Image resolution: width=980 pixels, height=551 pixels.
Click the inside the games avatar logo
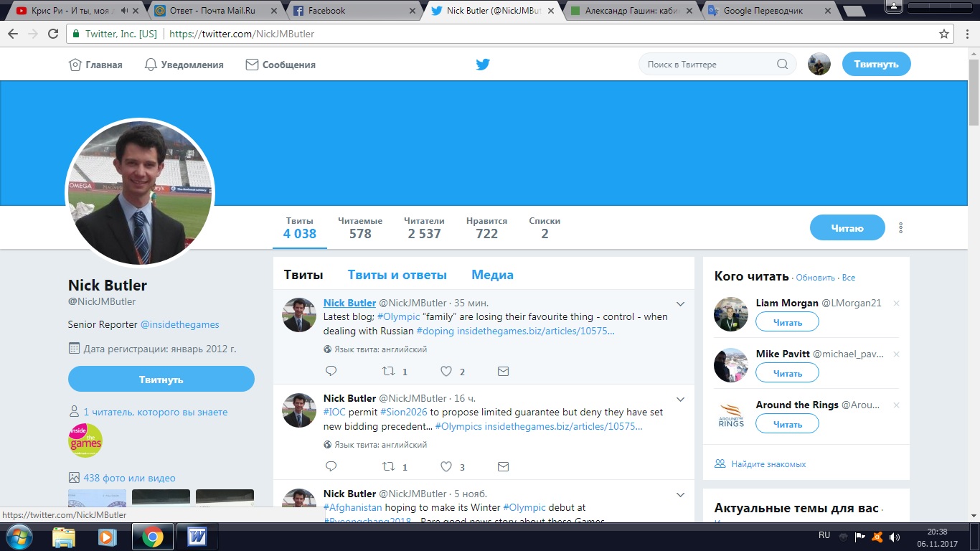tap(85, 441)
